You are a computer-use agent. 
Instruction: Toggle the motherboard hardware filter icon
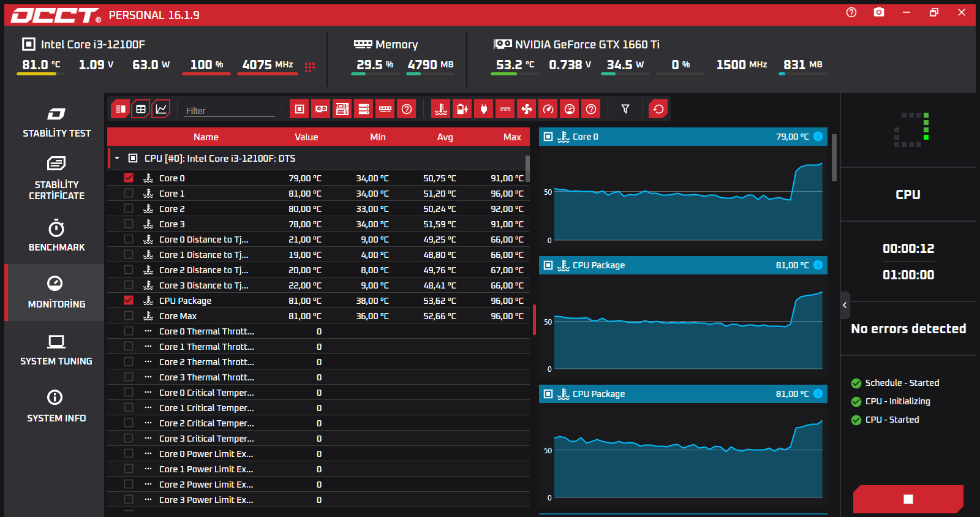(342, 109)
